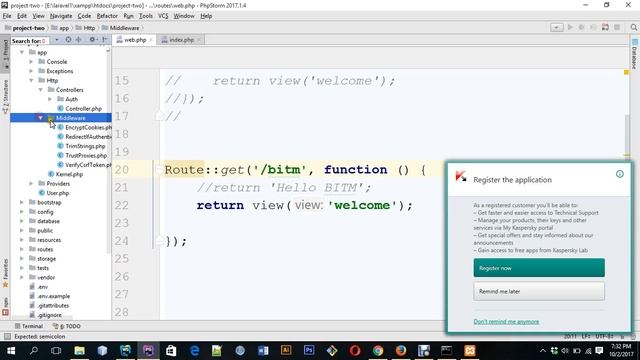Image resolution: width=640 pixels, height=360 pixels.
Task: Open Windows Start menu
Action: click(x=11, y=350)
